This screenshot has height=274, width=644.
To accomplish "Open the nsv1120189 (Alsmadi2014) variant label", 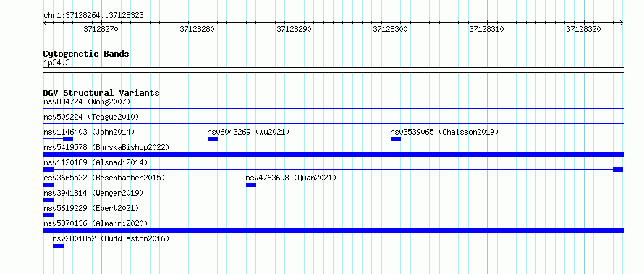I will tap(96, 162).
